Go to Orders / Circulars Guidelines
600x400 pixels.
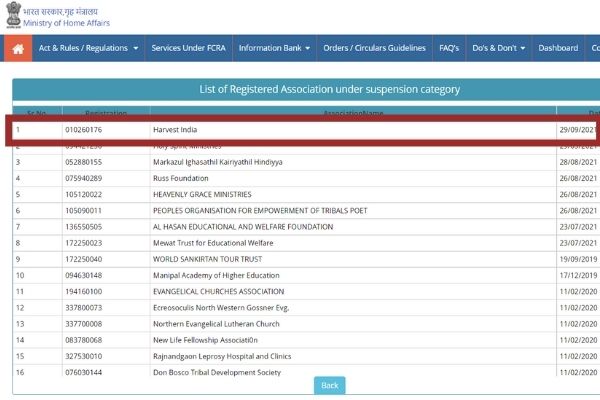click(x=376, y=48)
